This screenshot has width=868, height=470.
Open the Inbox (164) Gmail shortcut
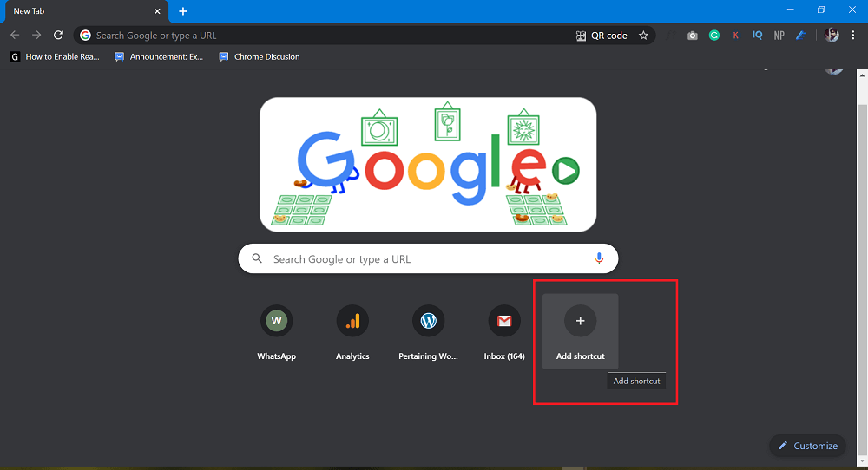point(504,332)
